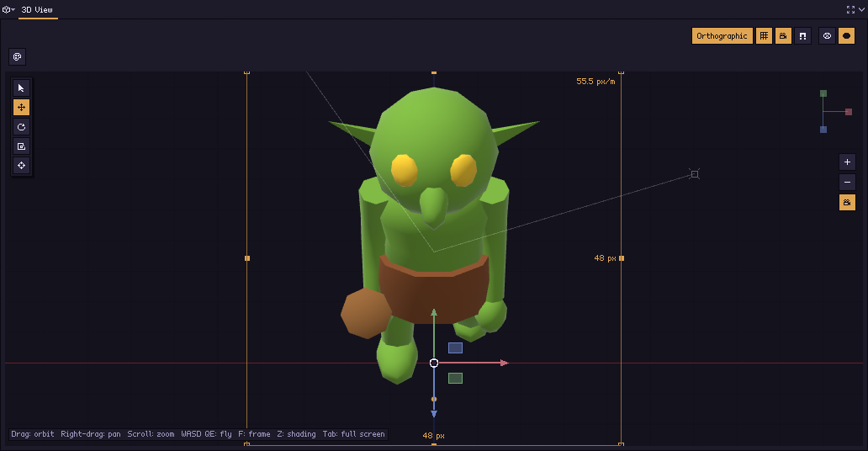Toggle the camera icon in top toolbar
Viewport: 868px width, 451px height.
coord(783,36)
